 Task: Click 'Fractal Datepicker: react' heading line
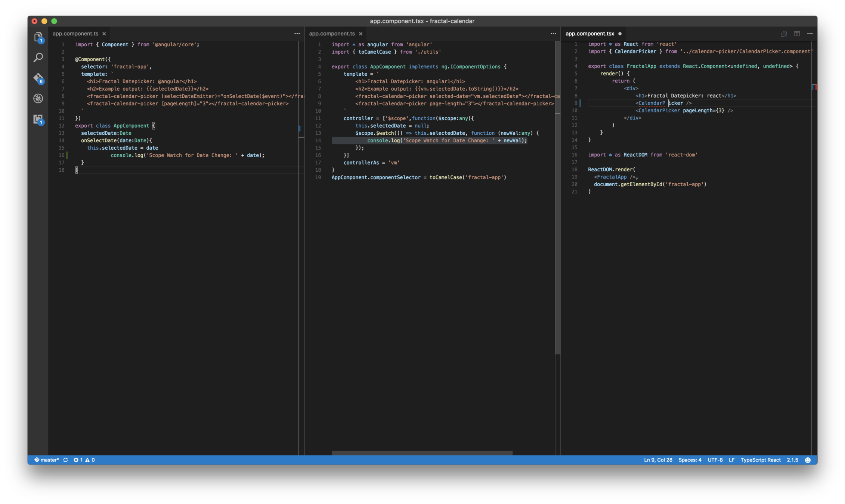point(686,96)
